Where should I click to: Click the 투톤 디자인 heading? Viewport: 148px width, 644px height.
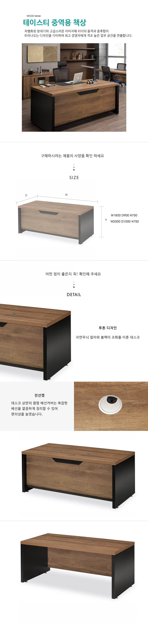click(108, 328)
